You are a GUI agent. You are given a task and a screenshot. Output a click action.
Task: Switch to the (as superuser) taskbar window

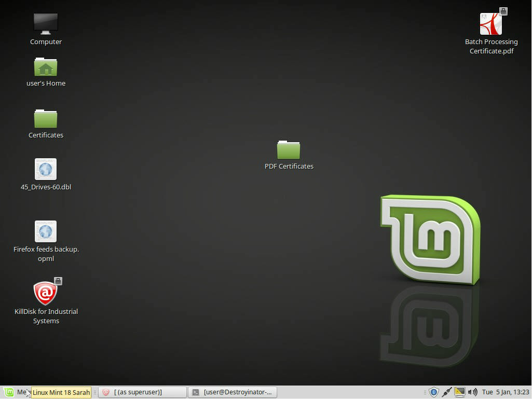click(143, 392)
